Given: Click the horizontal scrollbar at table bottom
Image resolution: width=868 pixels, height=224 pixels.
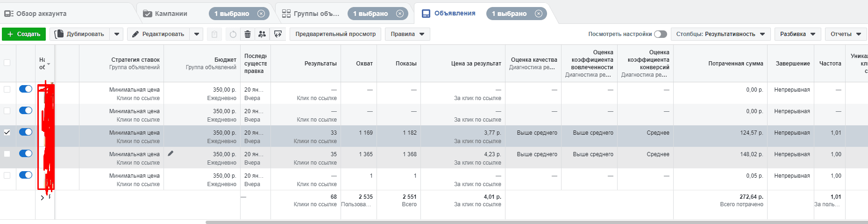Looking at the screenshot, I should [x=514, y=222].
